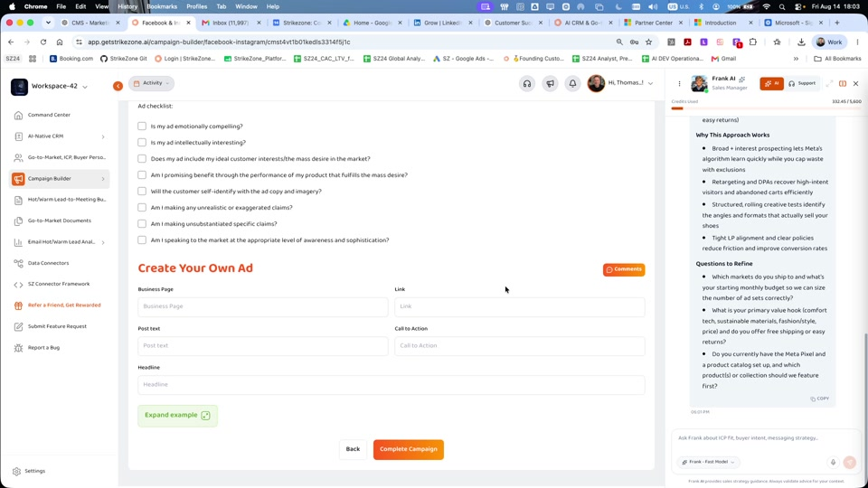Open SZ Connector Framework
Screen dimensions: 868x488
point(59,284)
